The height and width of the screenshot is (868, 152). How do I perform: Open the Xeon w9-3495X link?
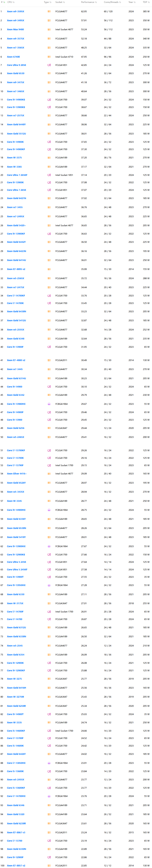tap(15, 21)
